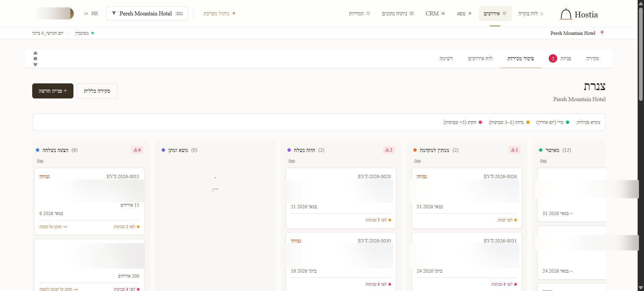Click the סקירה כללית button
The width and height of the screenshot is (644, 291).
pyautogui.click(x=97, y=91)
